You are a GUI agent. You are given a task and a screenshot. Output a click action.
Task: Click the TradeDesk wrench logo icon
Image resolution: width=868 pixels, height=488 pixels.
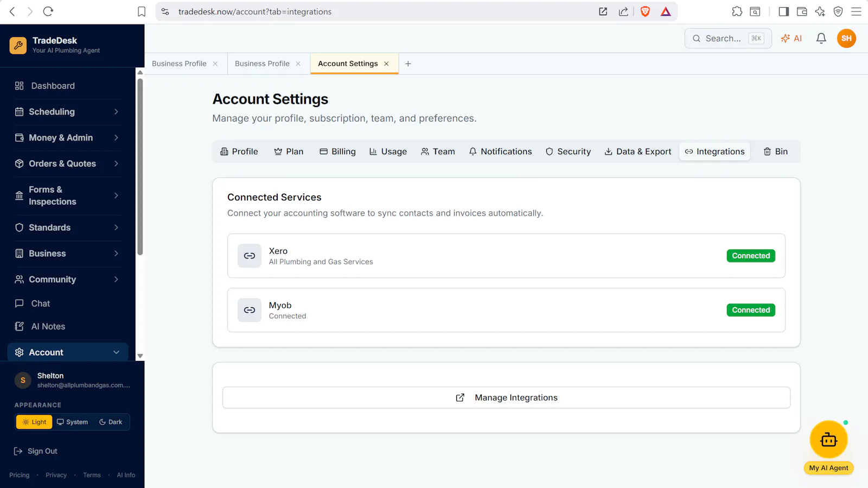tap(18, 46)
